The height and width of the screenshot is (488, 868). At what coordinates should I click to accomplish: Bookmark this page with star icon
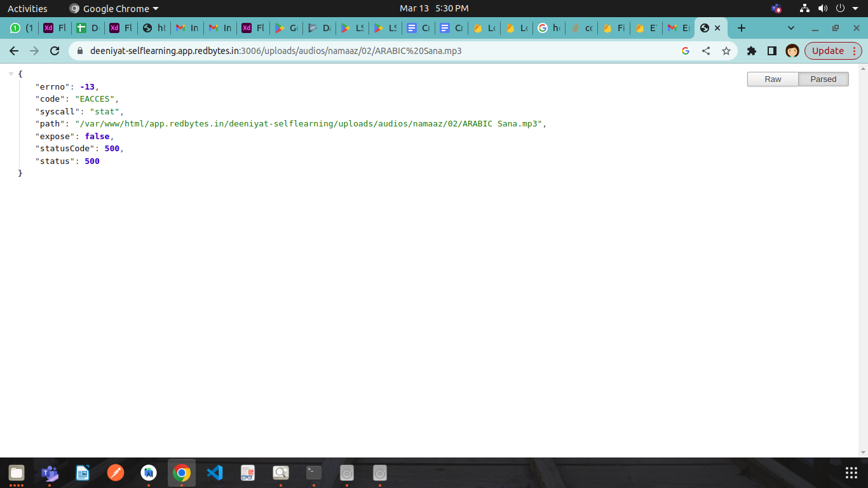tap(726, 51)
